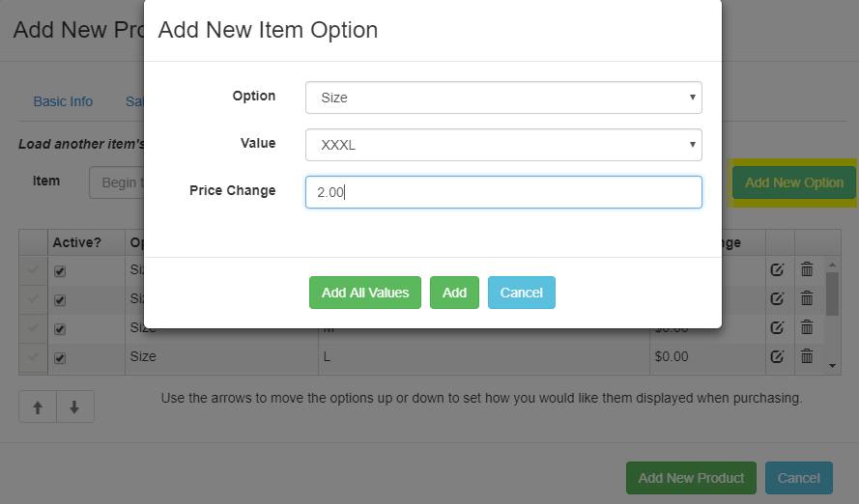Delete the Size L option row
The width and height of the screenshot is (859, 504).
pos(807,356)
